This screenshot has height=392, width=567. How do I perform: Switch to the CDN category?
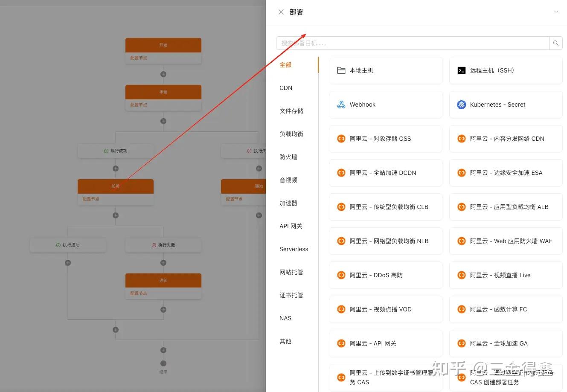(285, 88)
